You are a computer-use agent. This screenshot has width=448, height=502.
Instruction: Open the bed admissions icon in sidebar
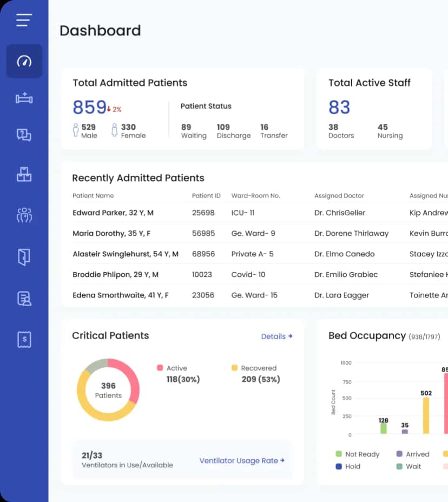click(24, 99)
